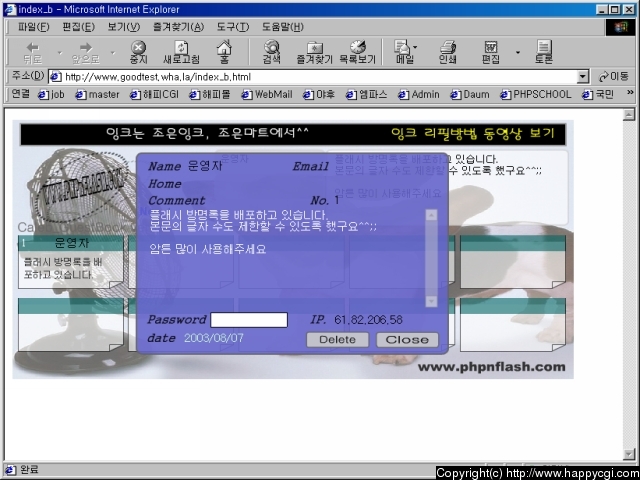Open the 해피몰 link shortcut
The image size is (640, 480).
[x=209, y=95]
